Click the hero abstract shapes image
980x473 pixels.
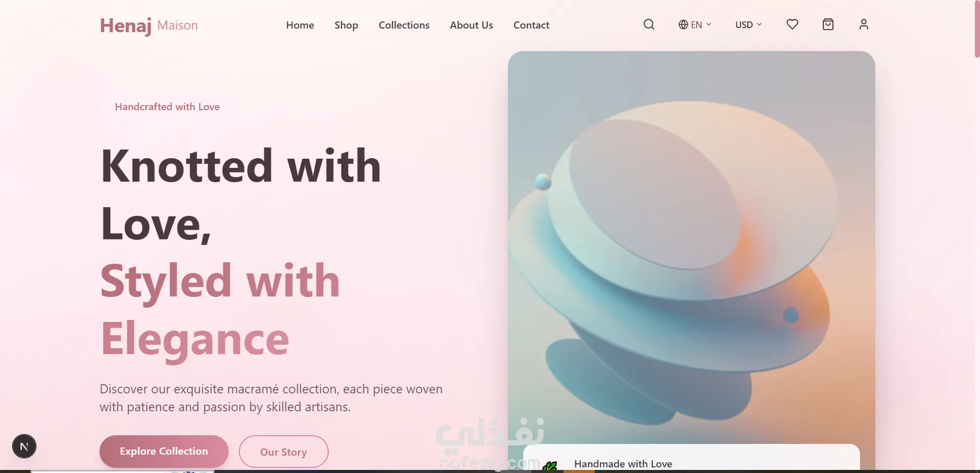[x=691, y=245]
